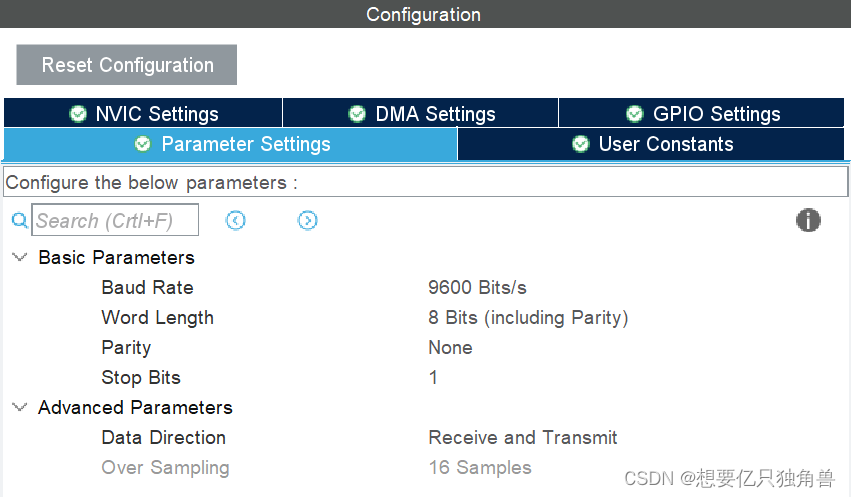Open the Baud Rate value field

click(x=477, y=288)
